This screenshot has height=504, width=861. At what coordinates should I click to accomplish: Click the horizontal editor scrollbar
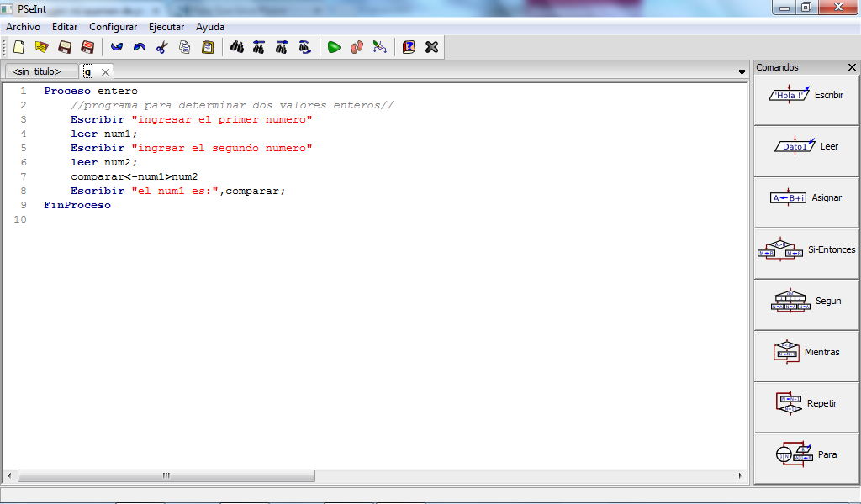pos(166,475)
